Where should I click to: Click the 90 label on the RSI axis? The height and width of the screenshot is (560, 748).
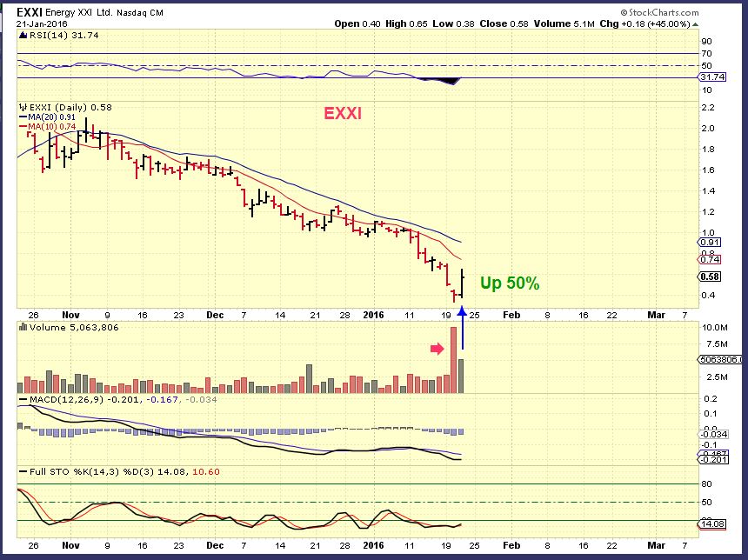[706, 42]
